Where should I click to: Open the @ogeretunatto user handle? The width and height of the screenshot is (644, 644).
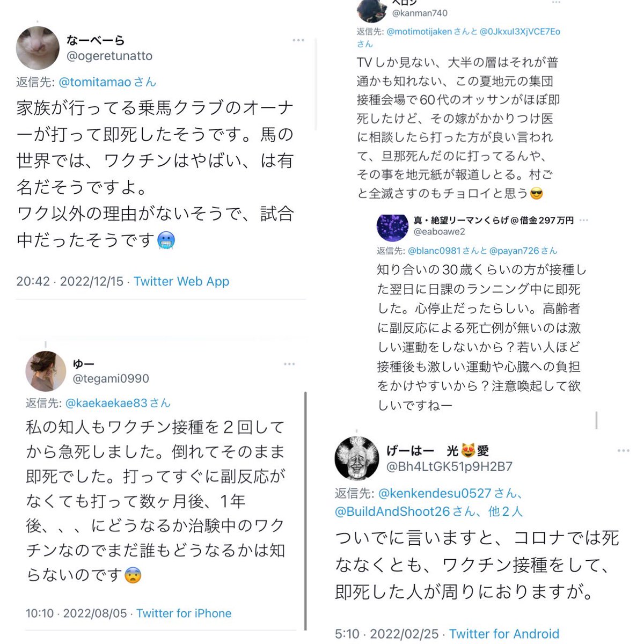tap(109, 56)
